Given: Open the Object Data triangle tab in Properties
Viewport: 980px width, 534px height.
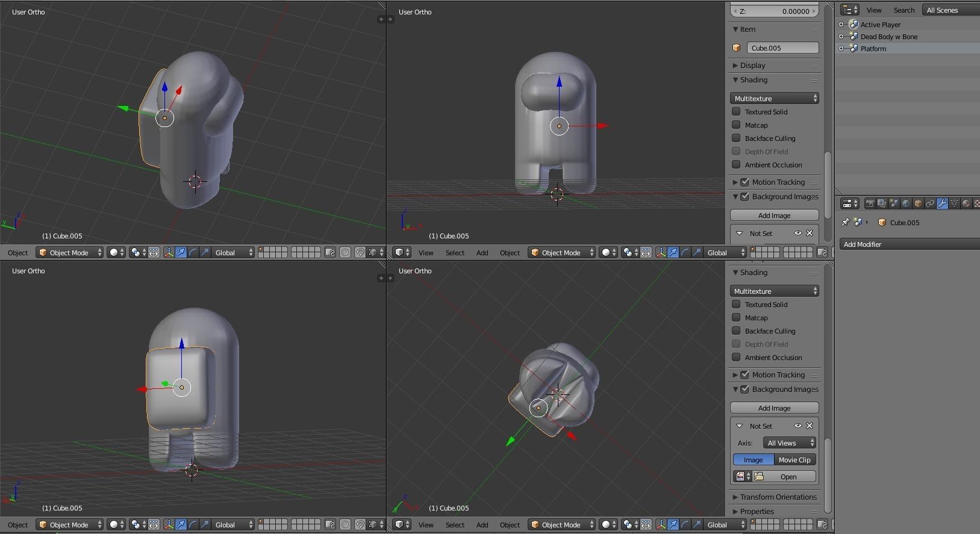Looking at the screenshot, I should coord(954,203).
